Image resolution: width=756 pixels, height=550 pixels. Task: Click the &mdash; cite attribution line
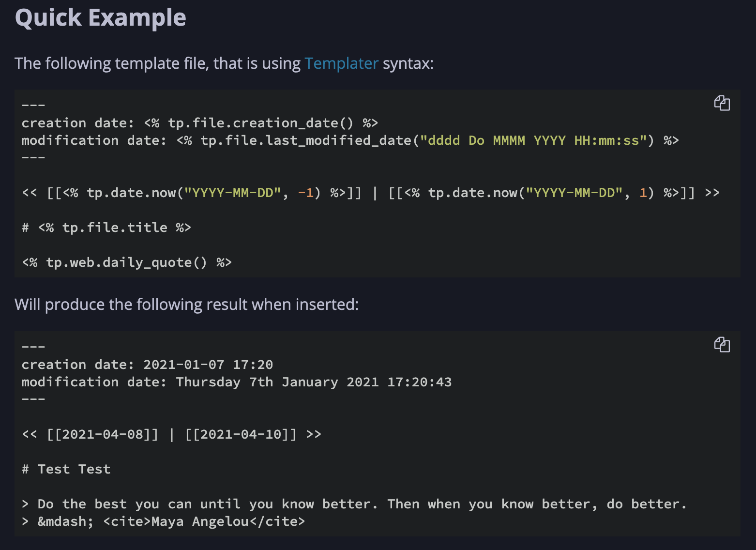(162, 521)
